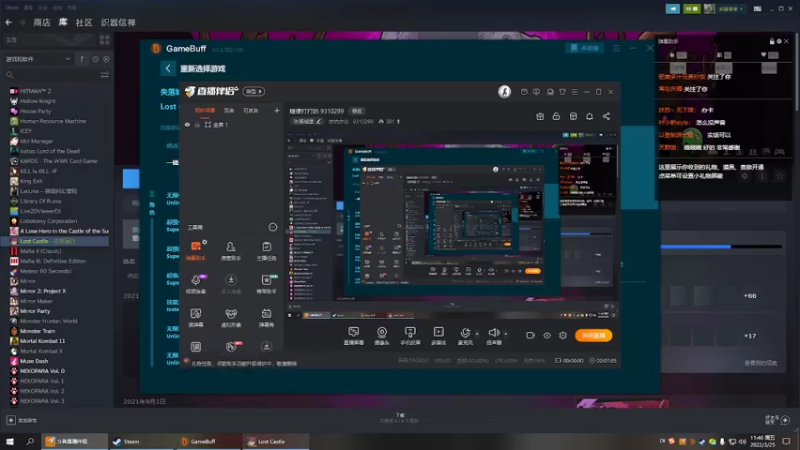This screenshot has height=450, width=800.
Task: Click the mail icon in 直播伴侣 title bar
Action: coord(524,92)
